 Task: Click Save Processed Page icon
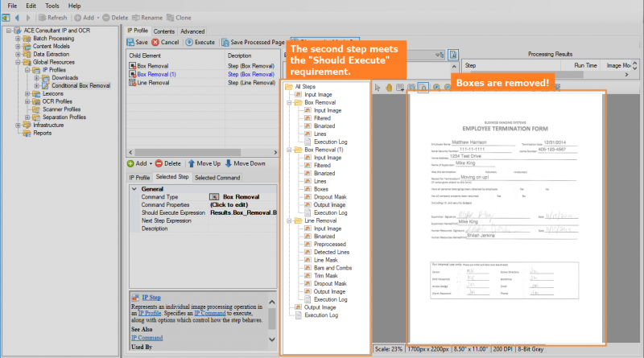coord(225,42)
